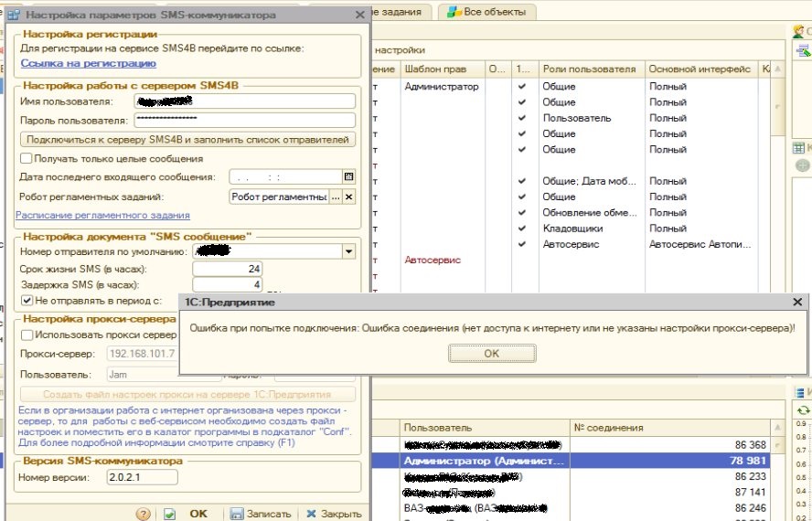Screen dimensions: 812x521
Task: Click the gray round plus icon
Action: (802, 165)
